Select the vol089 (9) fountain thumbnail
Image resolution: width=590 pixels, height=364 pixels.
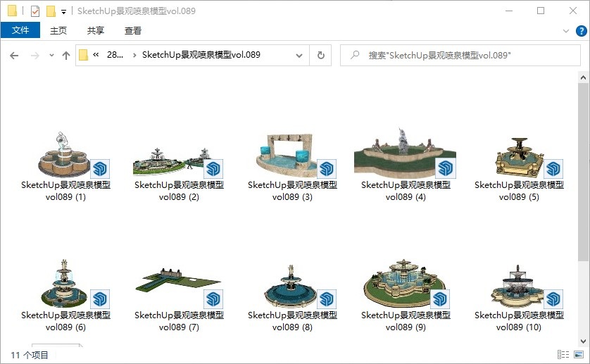click(x=406, y=283)
